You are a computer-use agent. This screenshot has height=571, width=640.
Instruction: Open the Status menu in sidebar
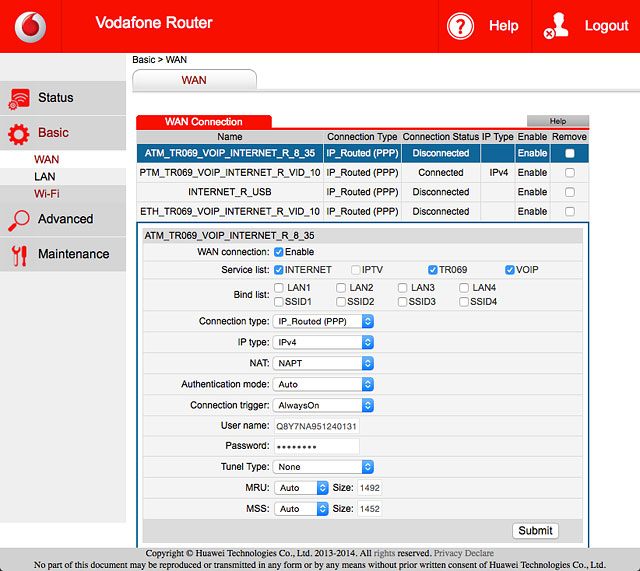(63, 98)
